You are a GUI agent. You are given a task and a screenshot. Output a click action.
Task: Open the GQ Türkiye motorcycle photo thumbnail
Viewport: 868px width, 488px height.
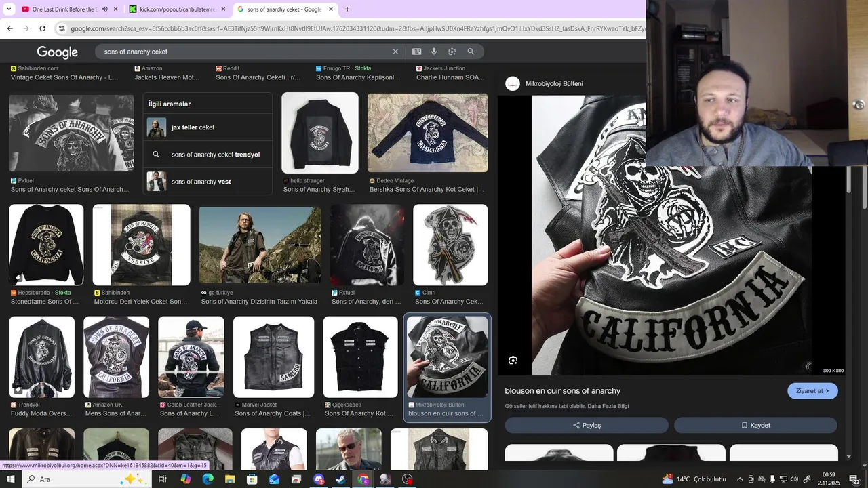tap(260, 245)
